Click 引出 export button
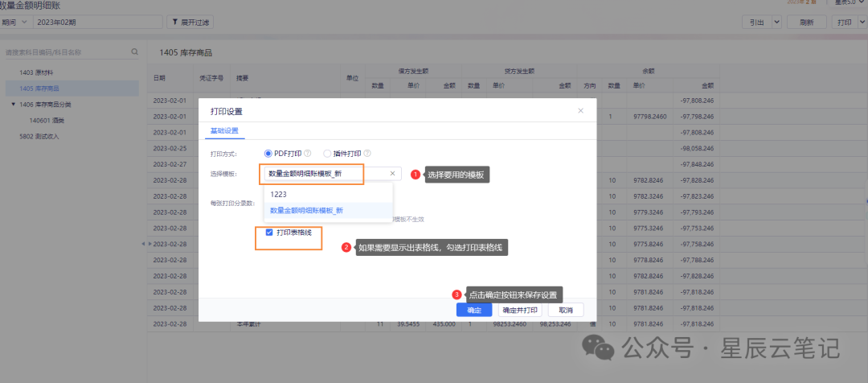Image resolution: width=868 pixels, height=383 pixels. pyautogui.click(x=756, y=23)
